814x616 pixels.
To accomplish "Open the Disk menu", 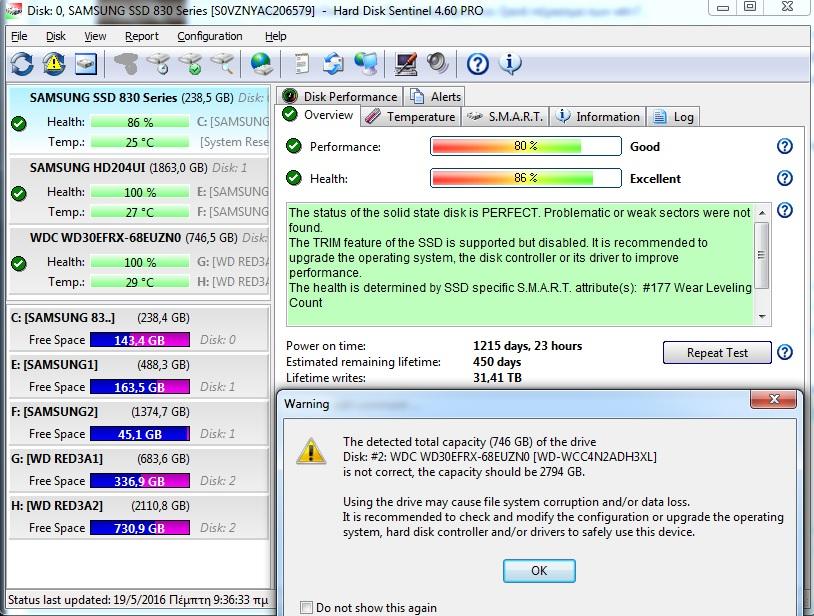I will (x=56, y=36).
